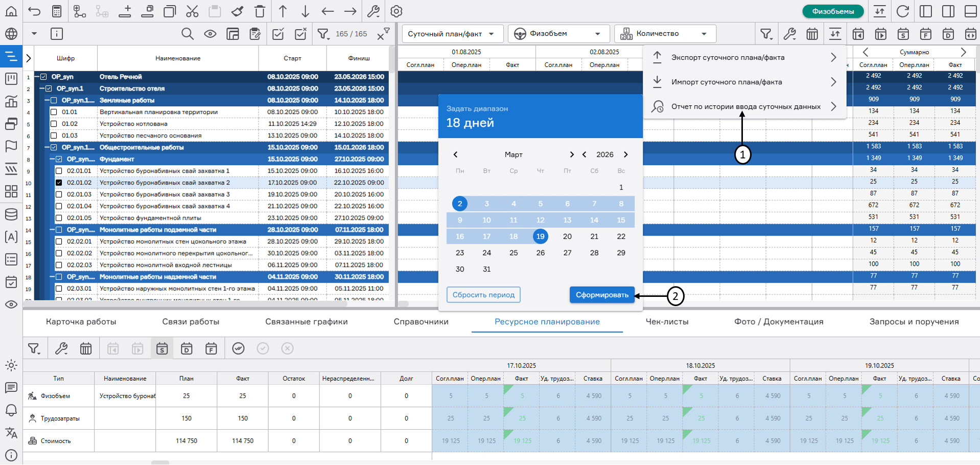Click the trash delete icon
Image resolution: width=980 pixels, height=465 pixels.
260,11
